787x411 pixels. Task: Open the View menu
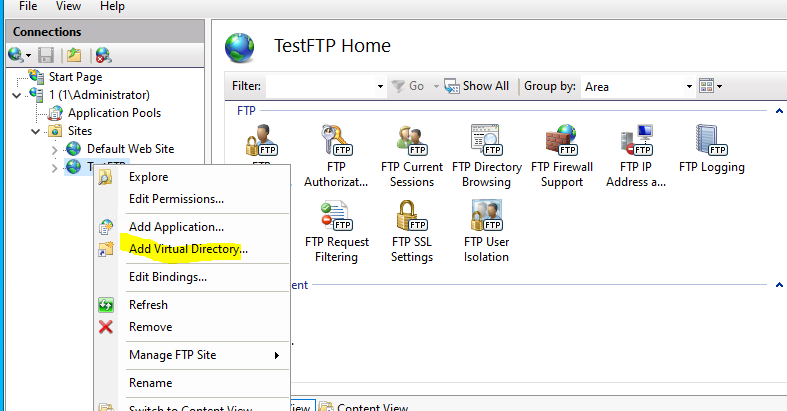click(x=68, y=7)
